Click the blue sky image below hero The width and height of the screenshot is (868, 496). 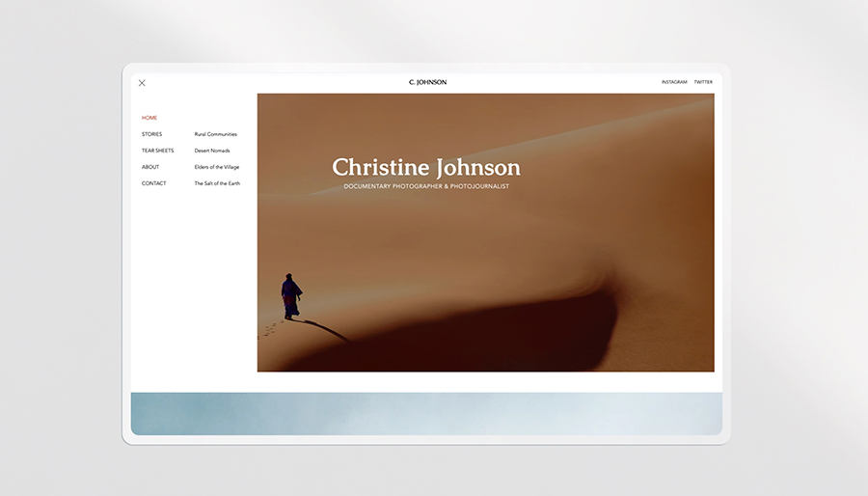coord(426,414)
